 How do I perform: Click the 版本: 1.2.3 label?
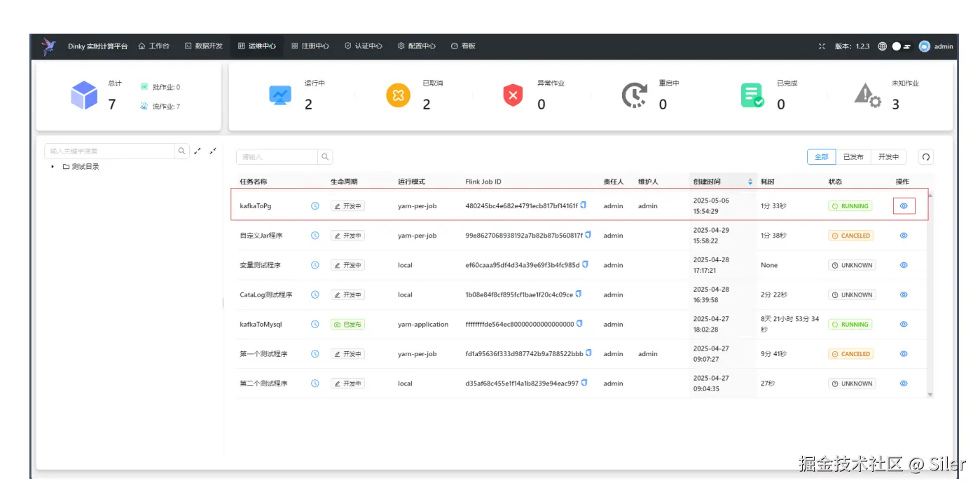(853, 46)
